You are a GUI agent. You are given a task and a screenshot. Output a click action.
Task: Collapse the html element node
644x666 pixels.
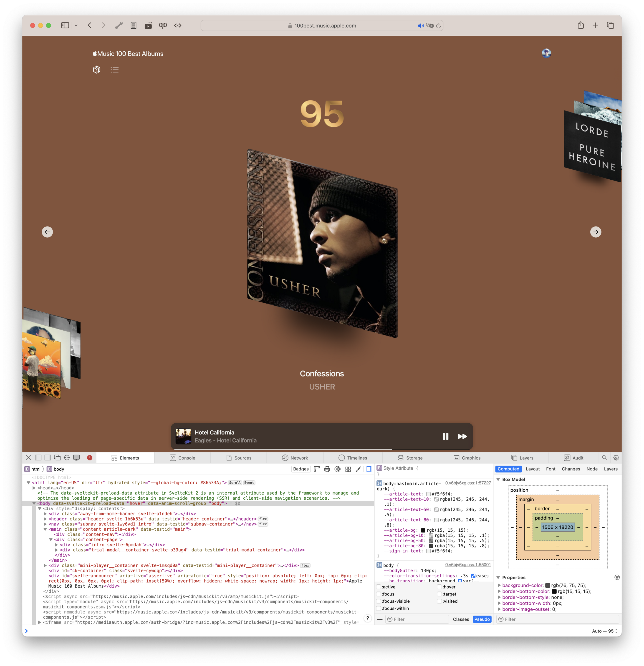(x=29, y=483)
